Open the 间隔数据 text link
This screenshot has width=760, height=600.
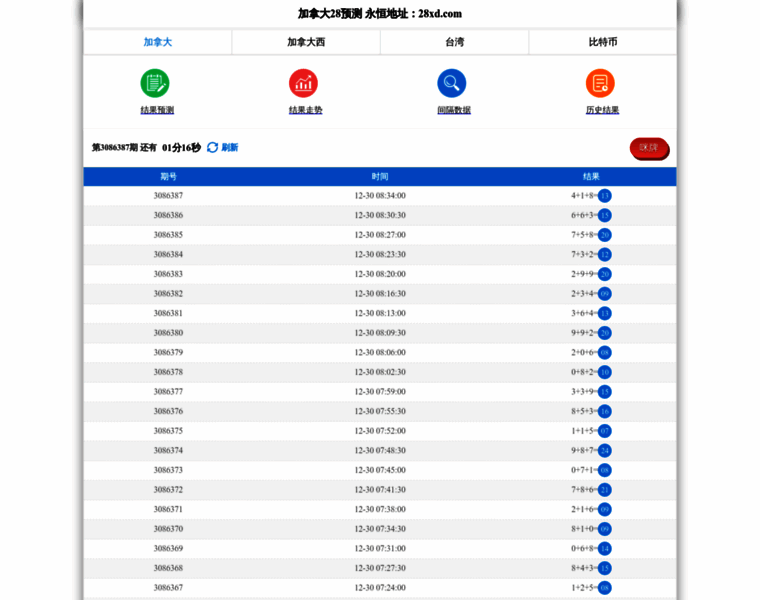click(x=454, y=110)
